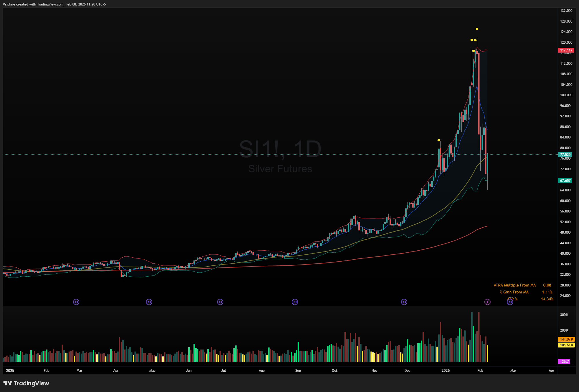Click the TradingView logo at bottom left
This screenshot has height=392, width=579.
(x=26, y=383)
